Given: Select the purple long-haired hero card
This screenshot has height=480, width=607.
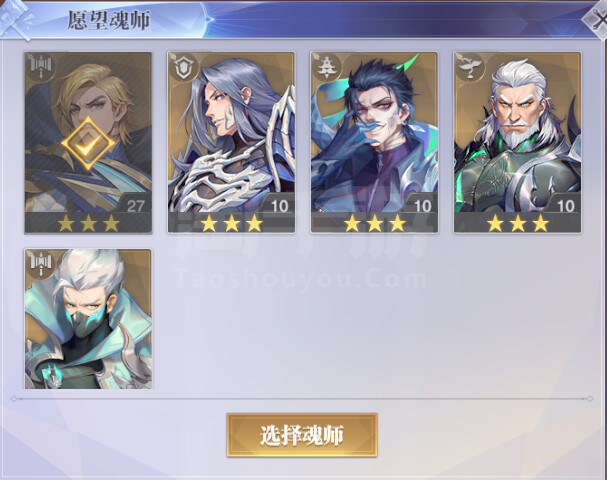Looking at the screenshot, I should coord(231,142).
